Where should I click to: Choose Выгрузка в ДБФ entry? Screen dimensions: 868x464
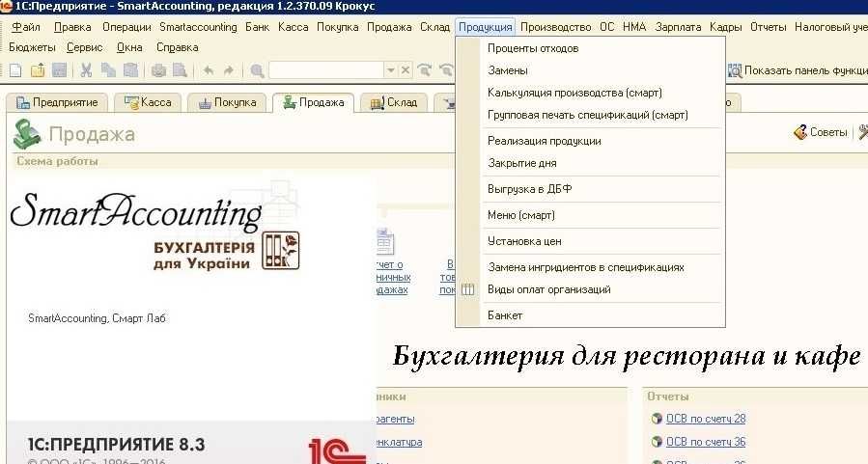pyautogui.click(x=602, y=188)
